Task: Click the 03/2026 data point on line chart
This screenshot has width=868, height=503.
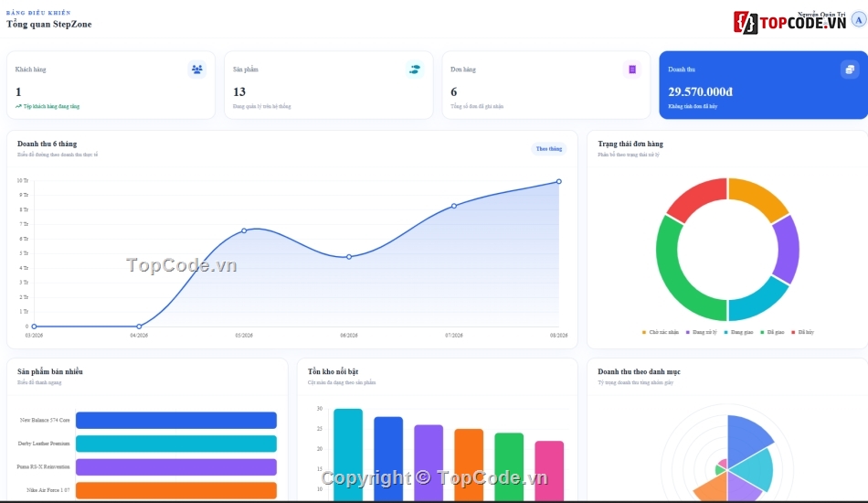Action: click(35, 326)
